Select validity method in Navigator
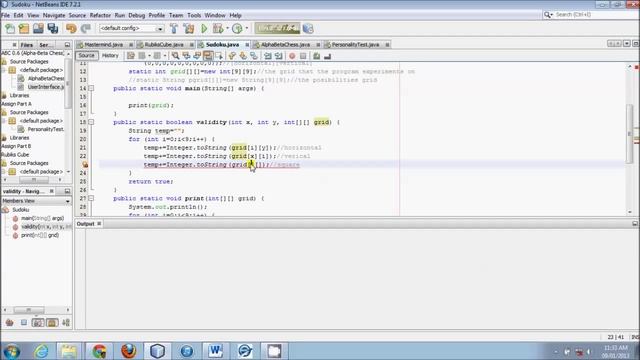Screen dimensions: 640x360 41,227
